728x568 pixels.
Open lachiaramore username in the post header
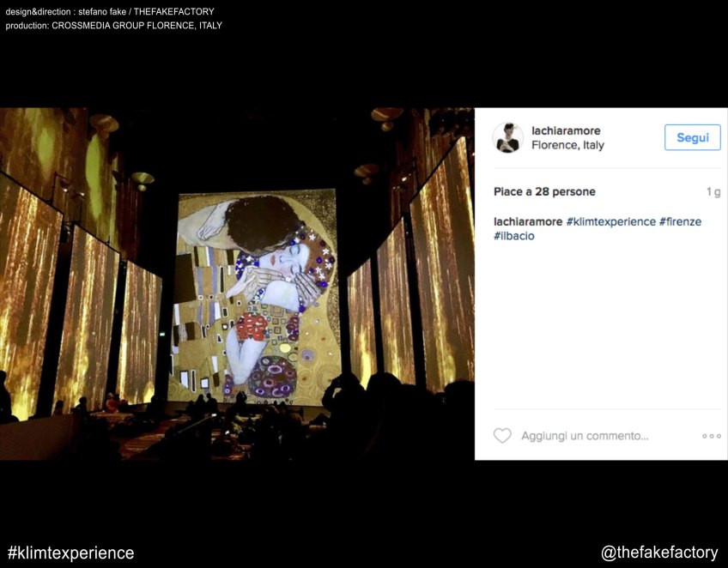pos(566,130)
